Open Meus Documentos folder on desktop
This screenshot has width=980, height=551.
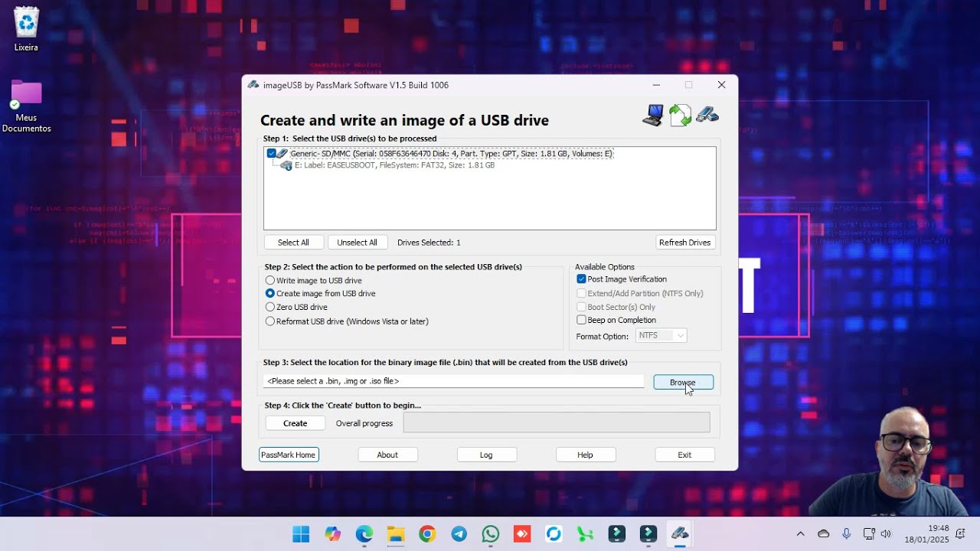click(26, 106)
